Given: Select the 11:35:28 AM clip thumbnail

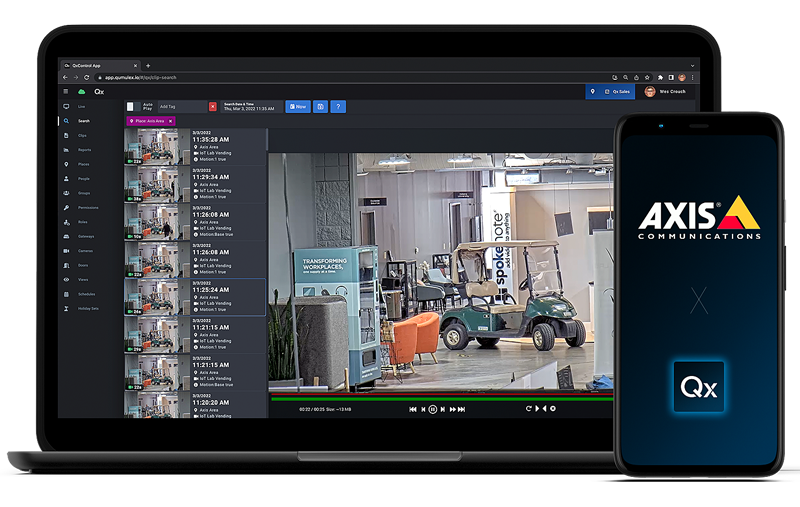Looking at the screenshot, I should point(152,146).
